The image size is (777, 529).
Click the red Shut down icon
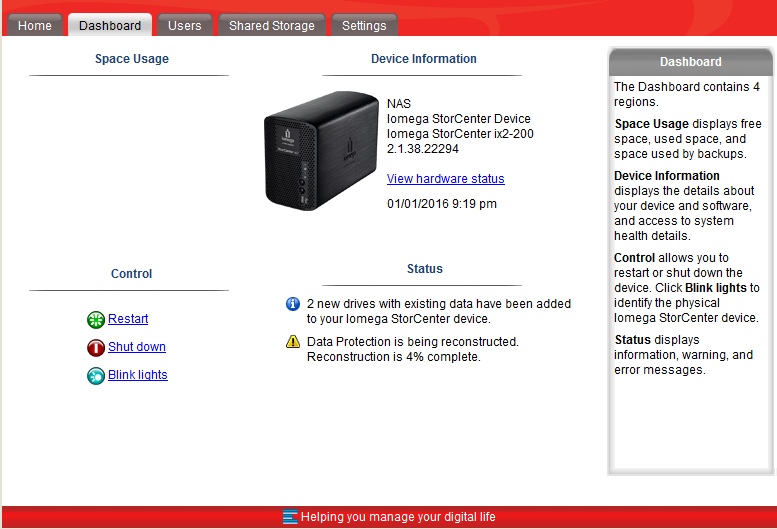click(96, 348)
